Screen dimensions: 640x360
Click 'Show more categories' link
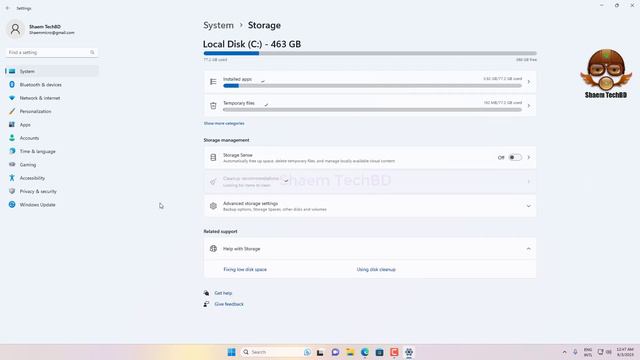[224, 123]
